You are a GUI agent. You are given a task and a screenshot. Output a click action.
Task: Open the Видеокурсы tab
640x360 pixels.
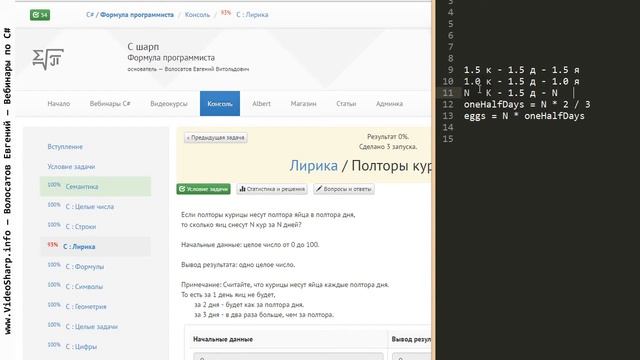[x=169, y=104]
